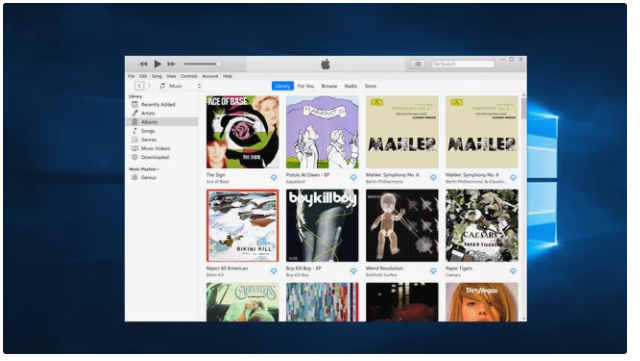
Task: Click the artist name 'Butthole Surfers'
Action: pyautogui.click(x=381, y=275)
